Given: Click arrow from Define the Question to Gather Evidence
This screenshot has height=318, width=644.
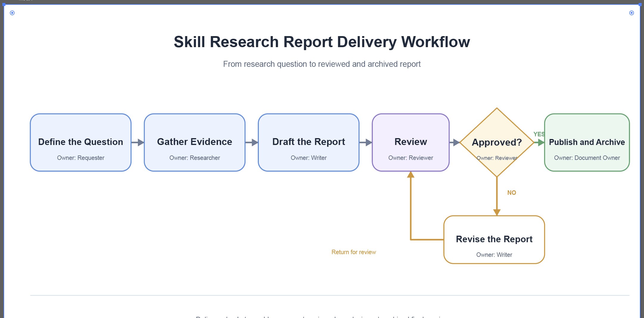Looking at the screenshot, I should (x=138, y=143).
